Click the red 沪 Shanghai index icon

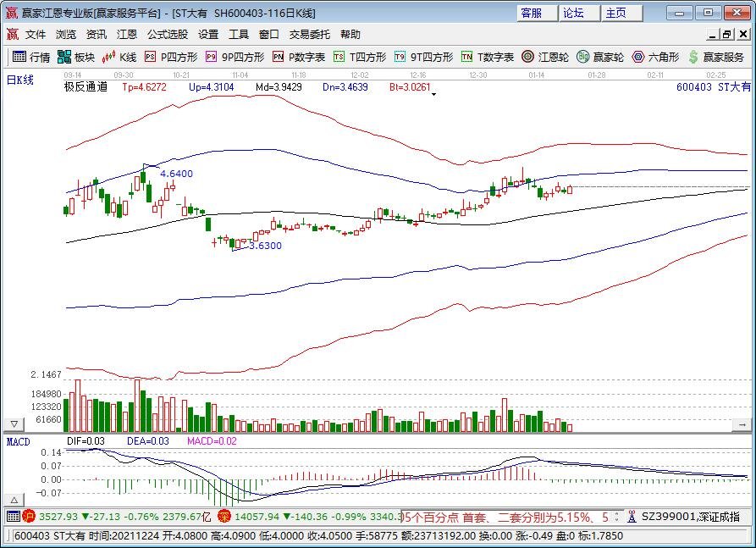pos(29,517)
